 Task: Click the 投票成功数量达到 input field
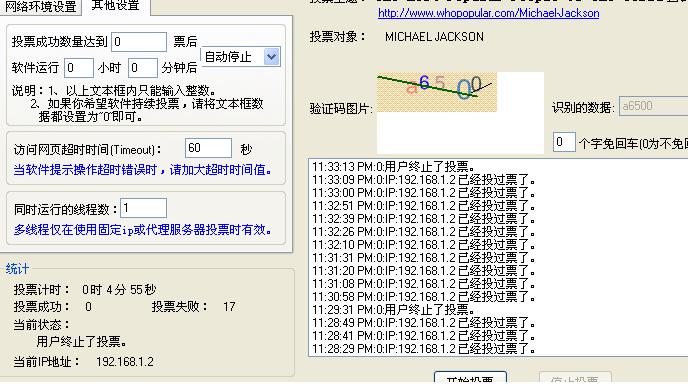(x=139, y=42)
